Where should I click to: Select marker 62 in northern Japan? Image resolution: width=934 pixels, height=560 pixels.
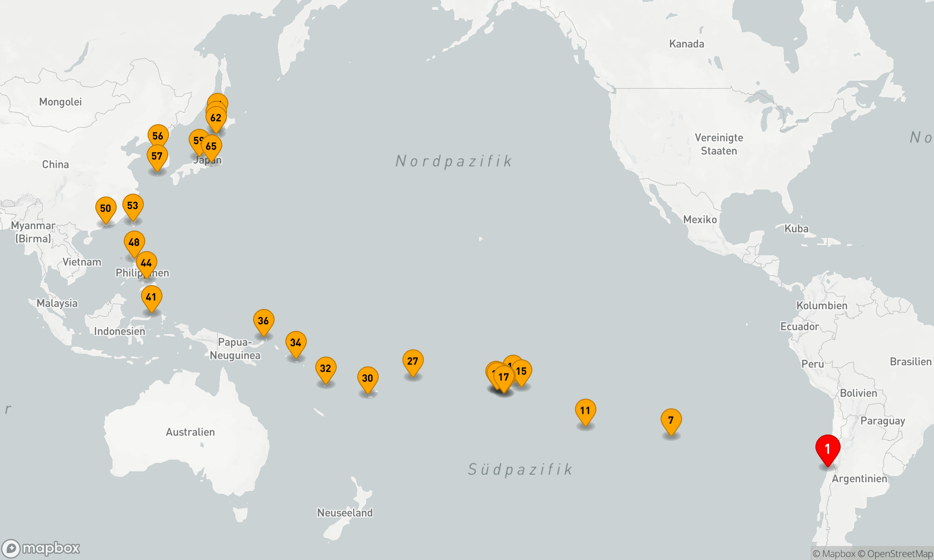(x=216, y=118)
